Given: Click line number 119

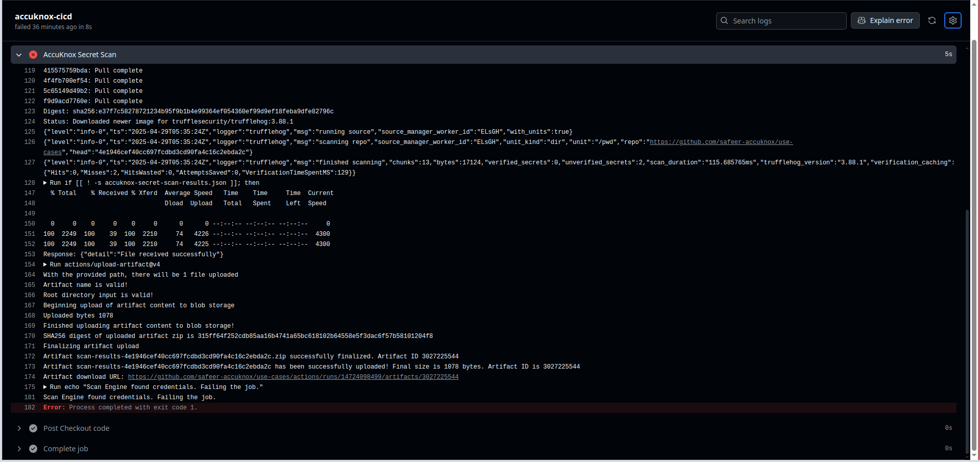Looking at the screenshot, I should click(x=30, y=70).
